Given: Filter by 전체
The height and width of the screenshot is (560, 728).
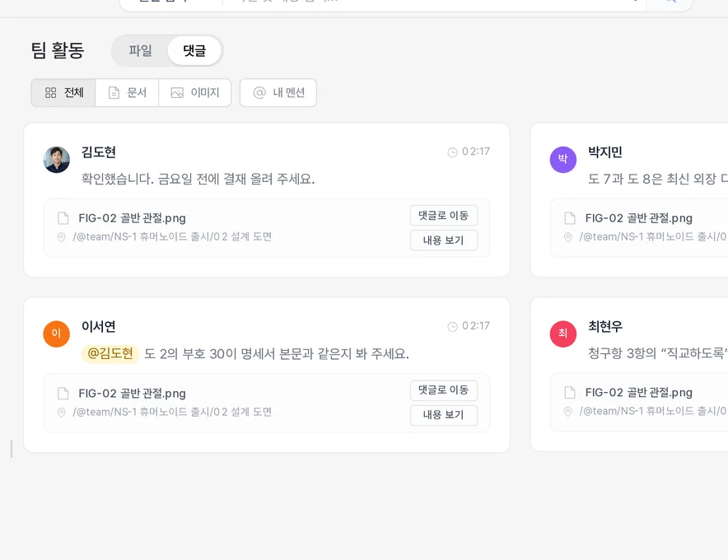Looking at the screenshot, I should pos(63,93).
